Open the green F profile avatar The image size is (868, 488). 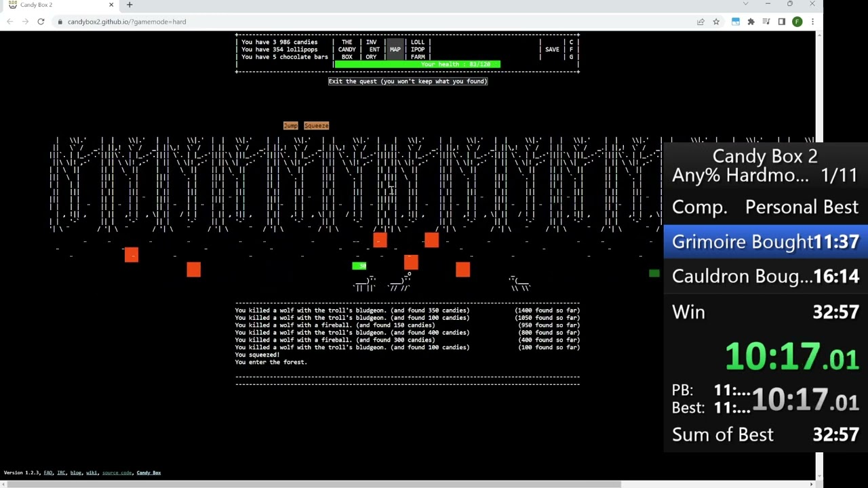(797, 22)
